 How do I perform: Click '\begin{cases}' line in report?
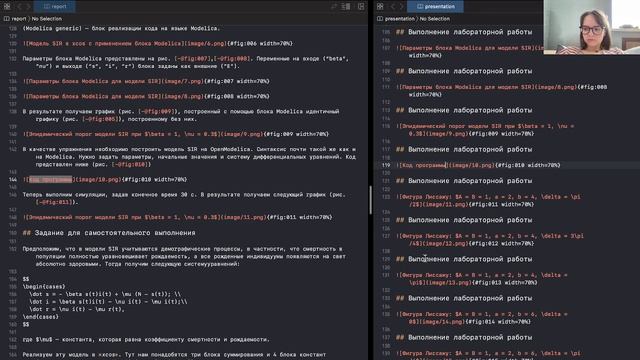click(44, 287)
